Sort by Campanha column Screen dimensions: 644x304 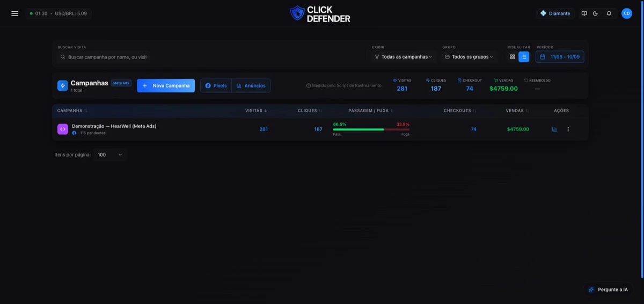[72, 111]
